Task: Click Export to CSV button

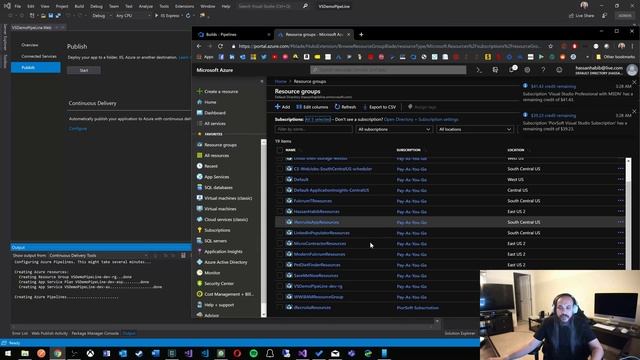Action: (380, 107)
